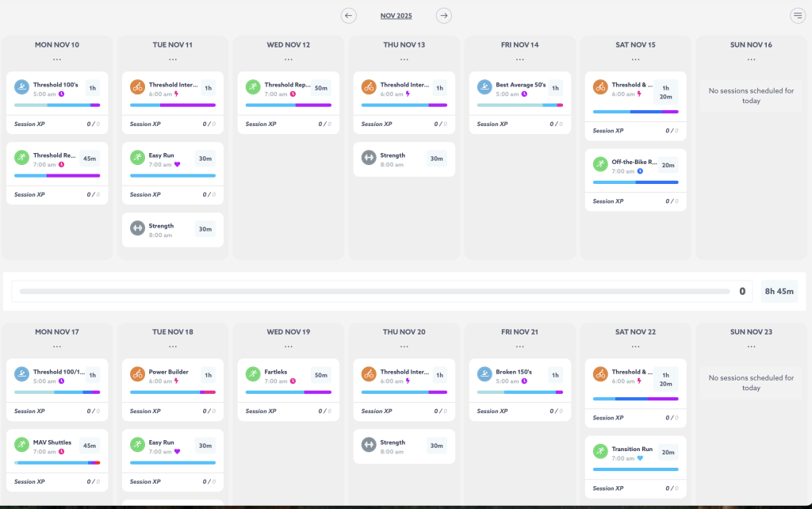Click bike icon on Sat Nov 22 session
Screen dimensions: 812x509
point(600,374)
